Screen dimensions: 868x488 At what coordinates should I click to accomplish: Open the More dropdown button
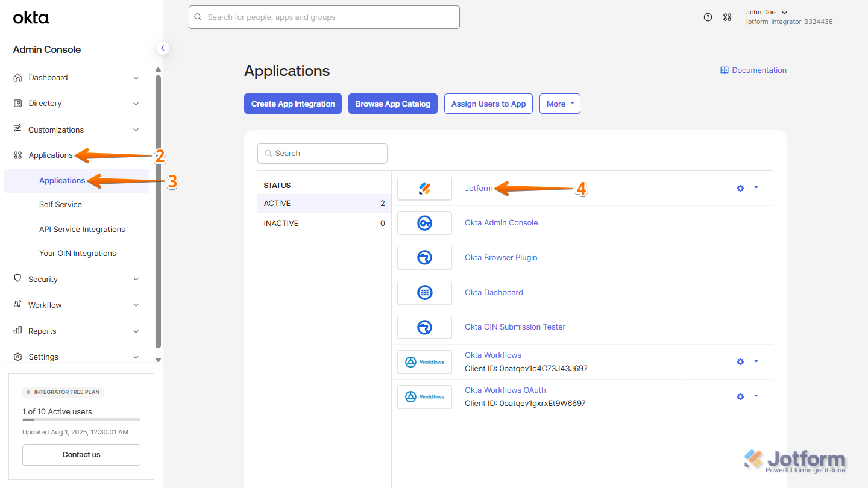[x=560, y=104]
